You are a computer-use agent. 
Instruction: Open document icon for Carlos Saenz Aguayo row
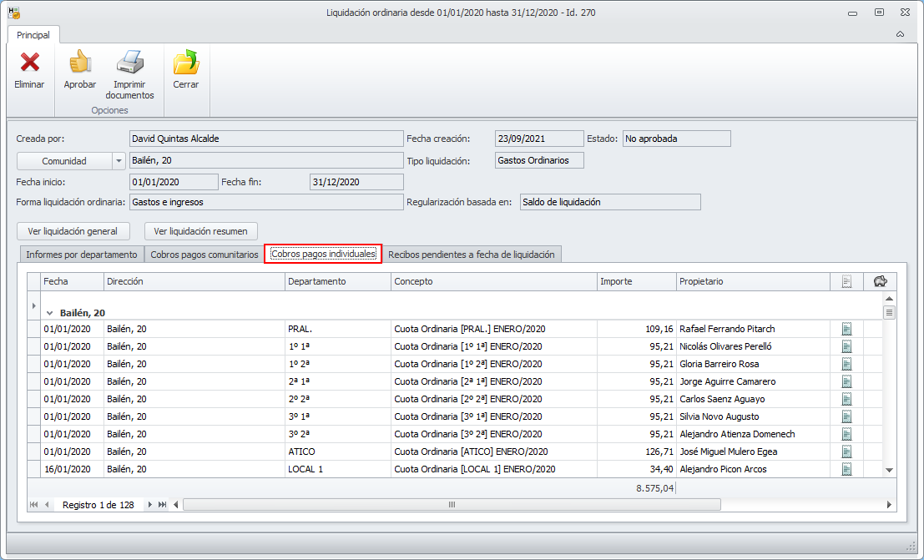pyautogui.click(x=847, y=399)
